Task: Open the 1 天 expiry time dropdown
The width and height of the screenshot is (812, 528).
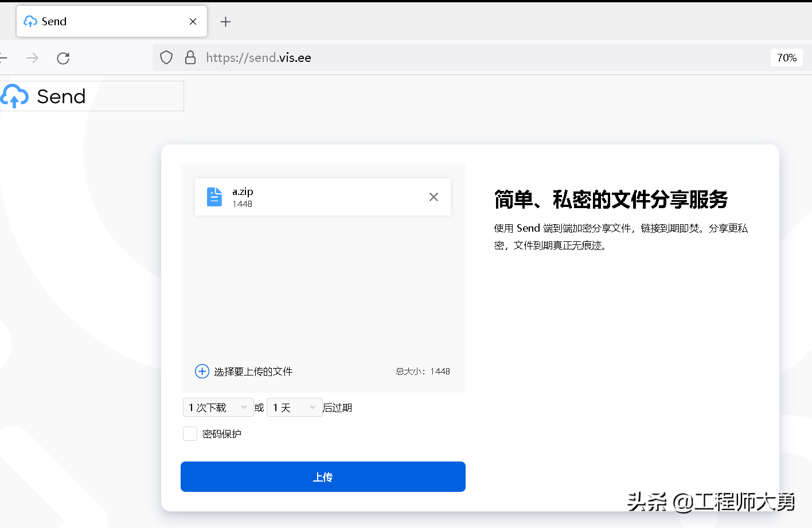Action: point(294,408)
